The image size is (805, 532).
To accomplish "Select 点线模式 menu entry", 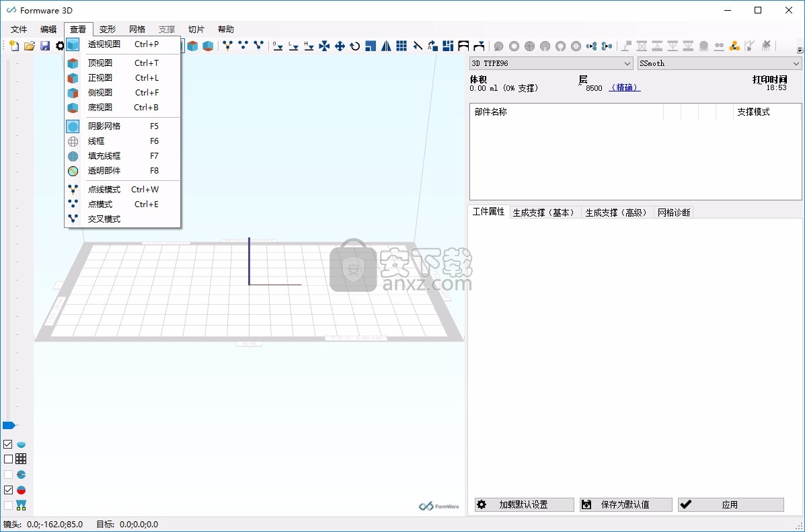I will [x=122, y=190].
